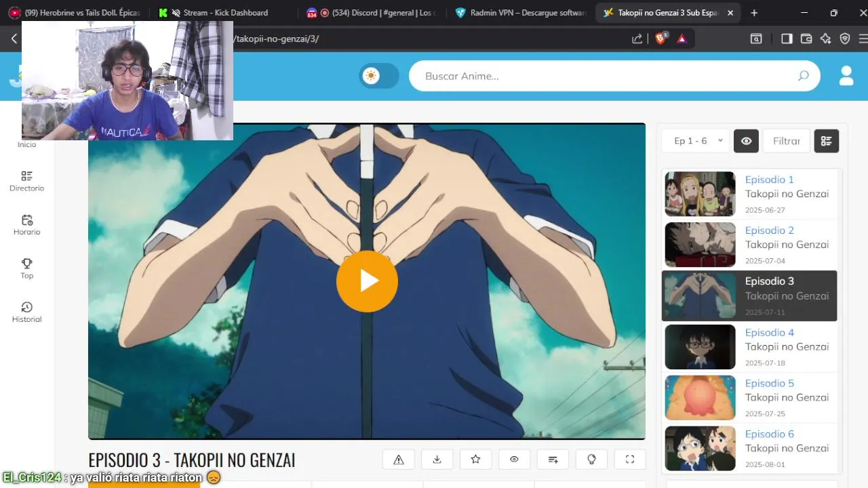Open Leo AI sparkle icon
The height and width of the screenshot is (488, 868).
[x=825, y=39]
